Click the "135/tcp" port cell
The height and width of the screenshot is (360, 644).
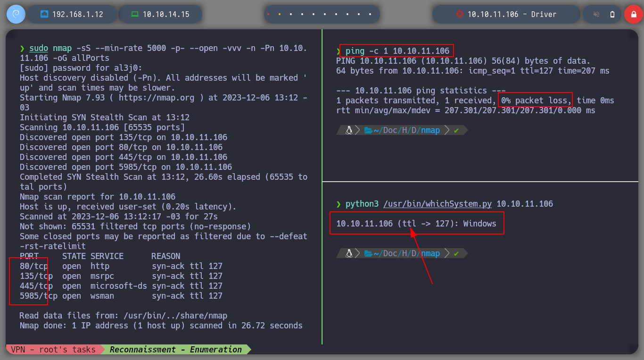(36, 276)
